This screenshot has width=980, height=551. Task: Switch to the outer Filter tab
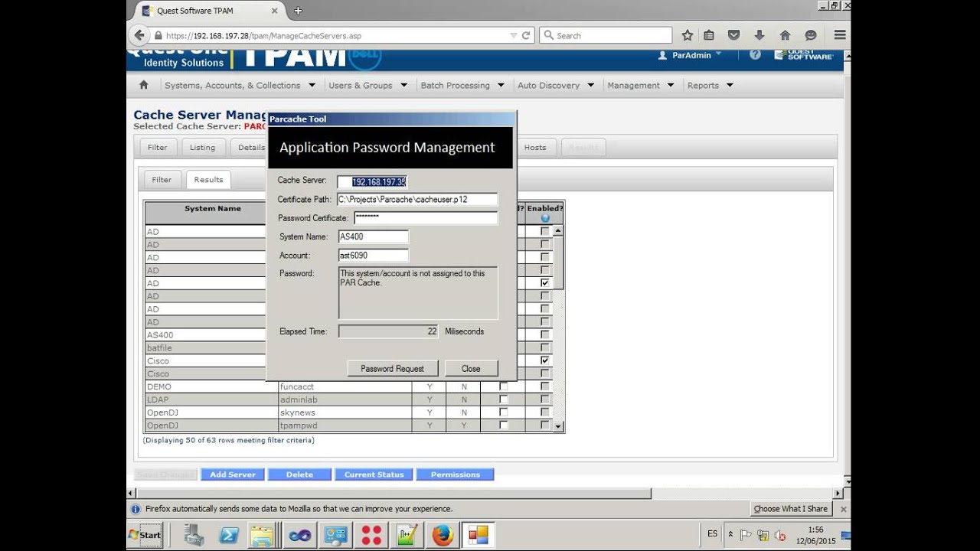157,147
